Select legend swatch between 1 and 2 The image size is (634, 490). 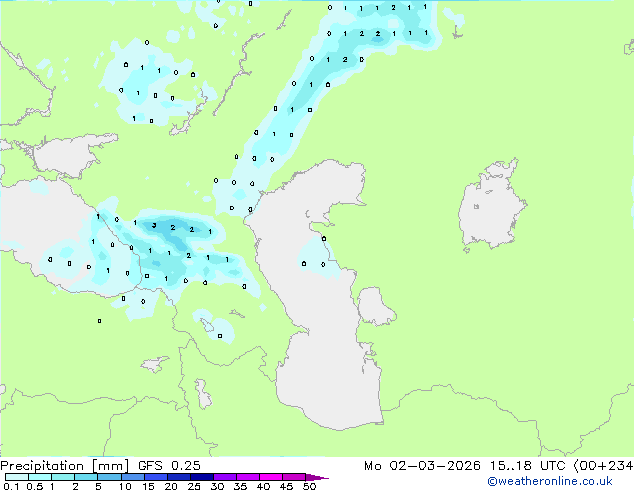click(63, 477)
